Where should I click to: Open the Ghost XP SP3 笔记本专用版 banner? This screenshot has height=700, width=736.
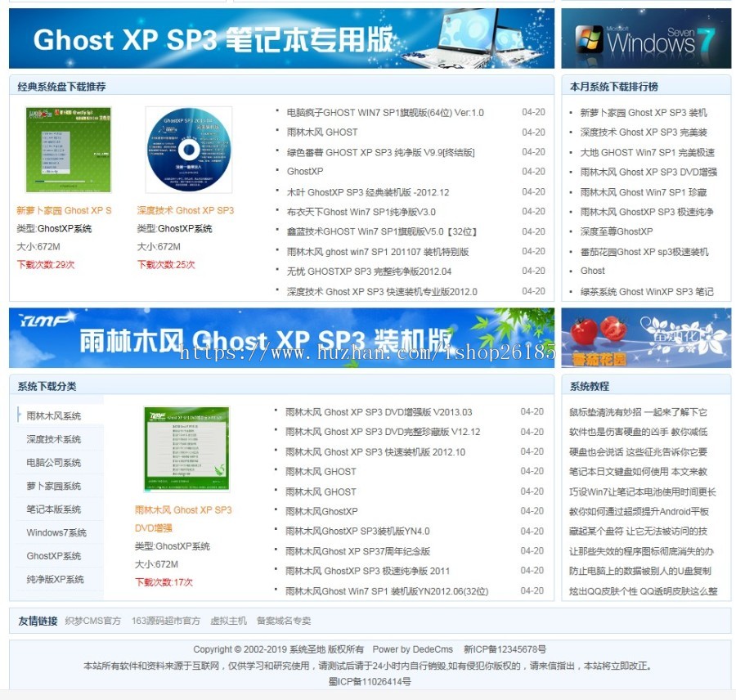[x=281, y=38]
